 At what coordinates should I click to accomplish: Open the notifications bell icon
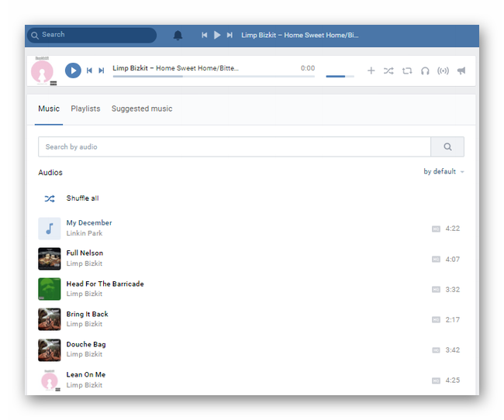coord(178,35)
